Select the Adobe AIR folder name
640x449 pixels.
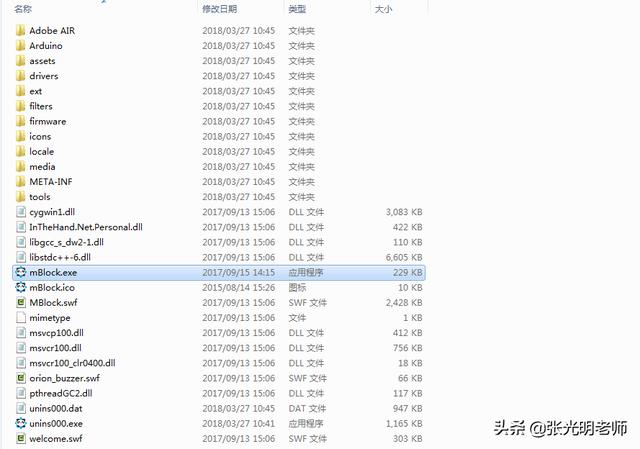[52, 30]
